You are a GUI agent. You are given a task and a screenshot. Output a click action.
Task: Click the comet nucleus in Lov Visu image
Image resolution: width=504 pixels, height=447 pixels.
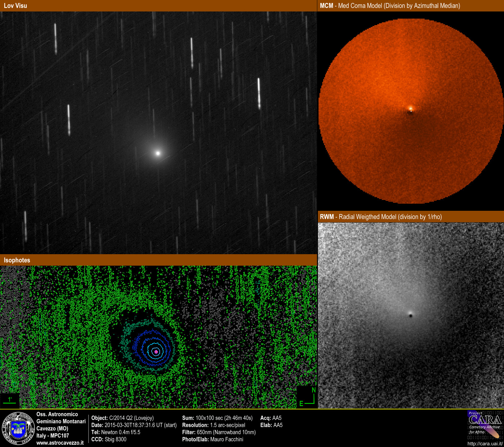(158, 153)
